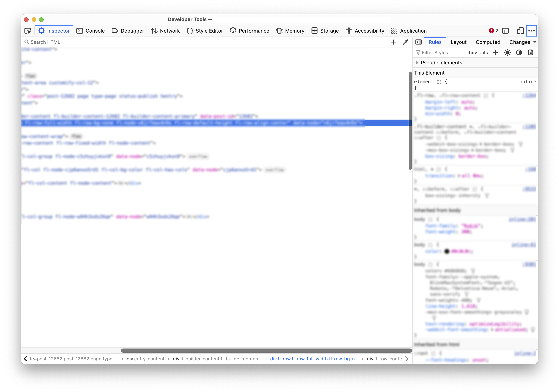Open the Memory tab
This screenshot has width=559, height=392.
(x=290, y=31)
